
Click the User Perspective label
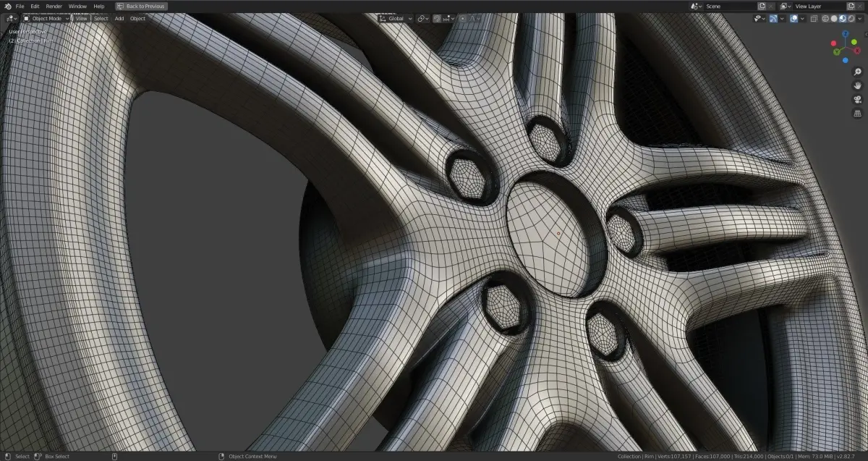coord(27,32)
